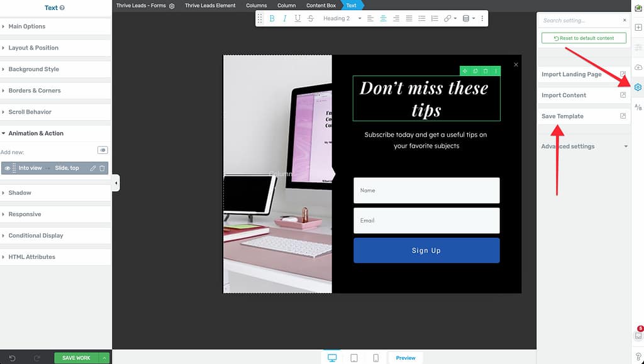Click the green SAVE WORK button
This screenshot has height=364, width=644.
click(77, 358)
